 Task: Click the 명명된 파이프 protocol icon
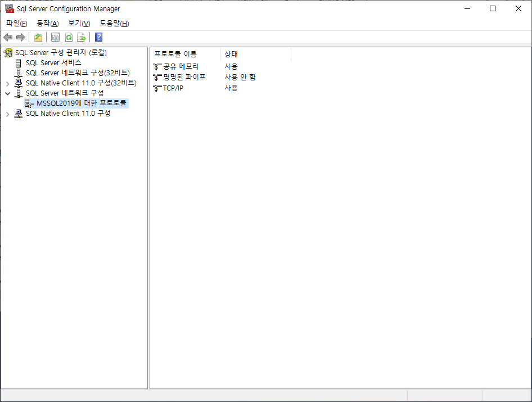coord(157,78)
